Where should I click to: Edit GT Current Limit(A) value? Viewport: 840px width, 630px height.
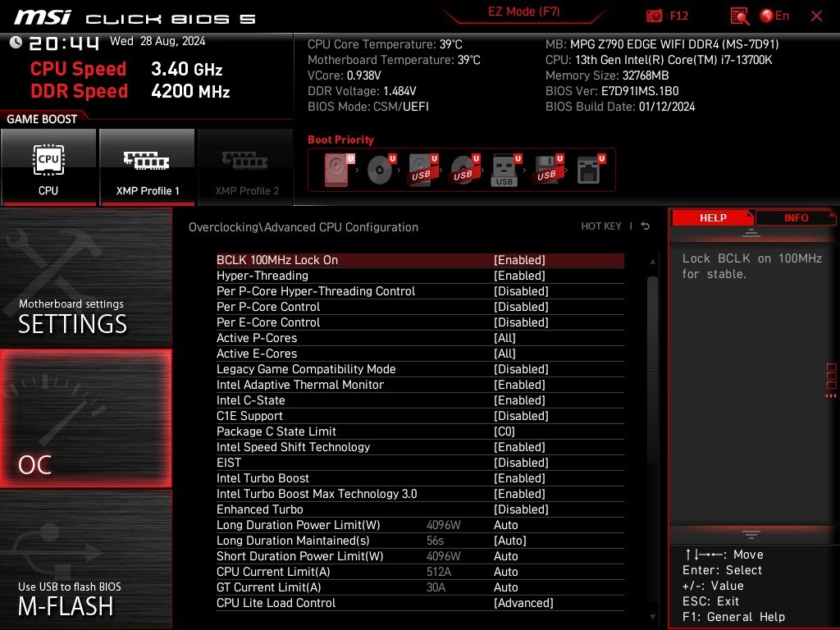[505, 587]
